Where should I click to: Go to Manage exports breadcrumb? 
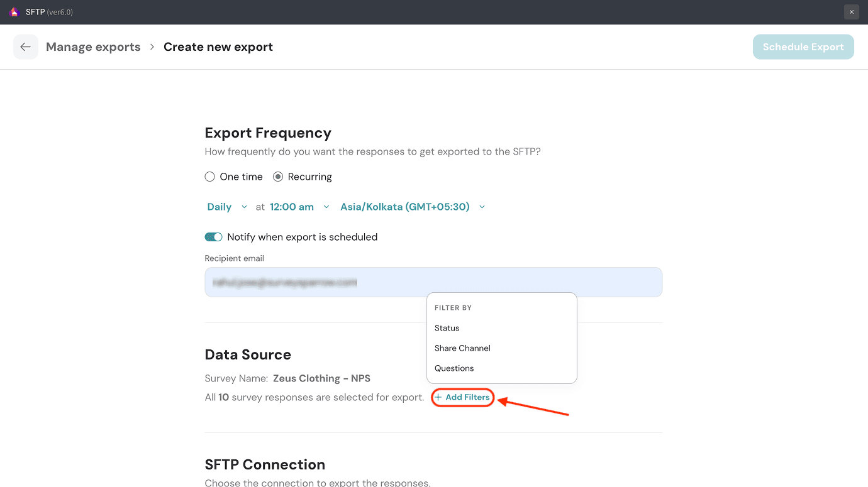(93, 47)
